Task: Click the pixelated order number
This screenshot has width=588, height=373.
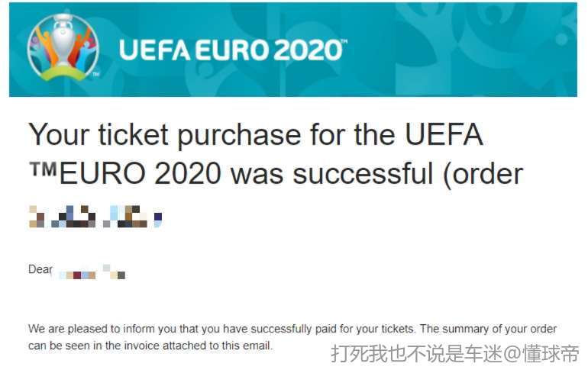Action: click(x=95, y=217)
